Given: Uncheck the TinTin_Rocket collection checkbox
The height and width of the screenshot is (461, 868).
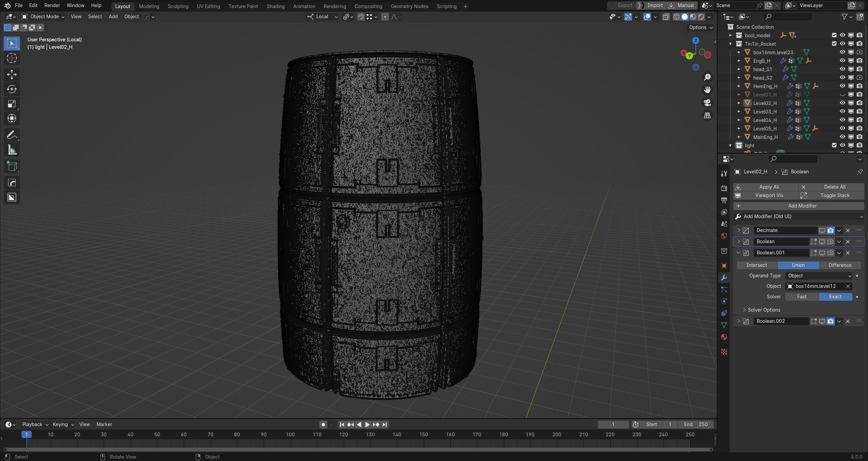Looking at the screenshot, I should pos(834,44).
